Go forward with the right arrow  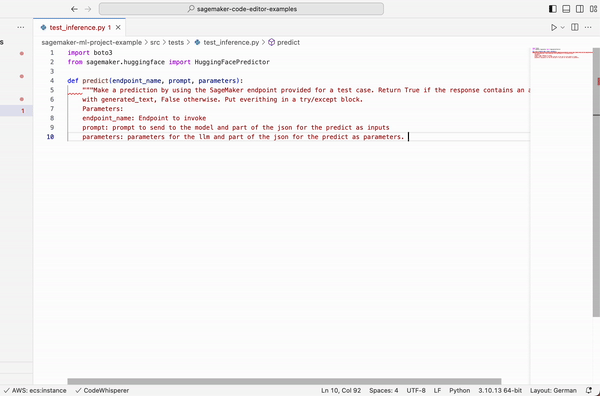pos(88,9)
